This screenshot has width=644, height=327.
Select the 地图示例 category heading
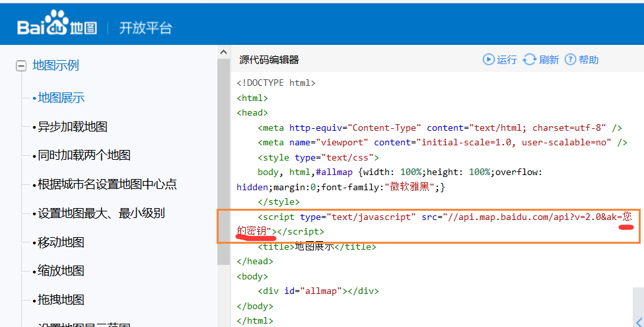coord(55,65)
